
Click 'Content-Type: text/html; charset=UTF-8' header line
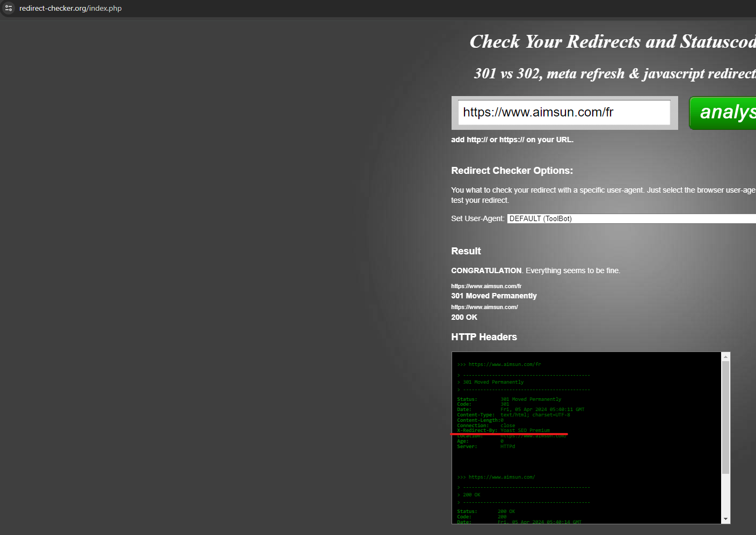pyautogui.click(x=514, y=415)
